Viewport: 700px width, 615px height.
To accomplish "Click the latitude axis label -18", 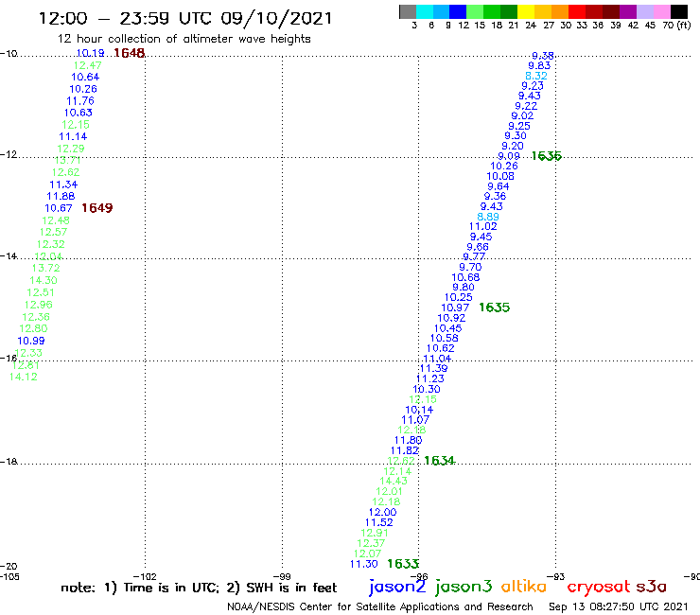I will (9, 462).
